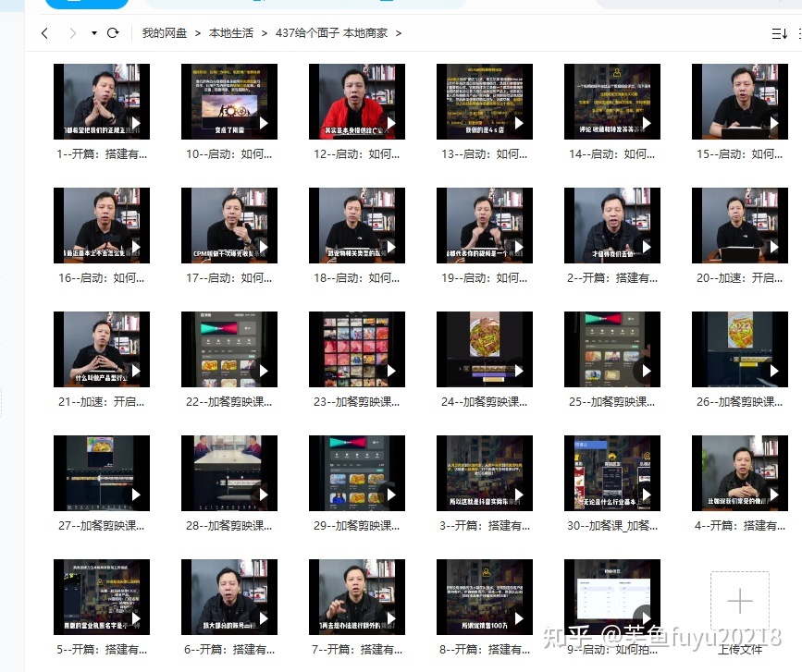Refresh the folder listing
The width and height of the screenshot is (802, 672).
click(x=113, y=33)
